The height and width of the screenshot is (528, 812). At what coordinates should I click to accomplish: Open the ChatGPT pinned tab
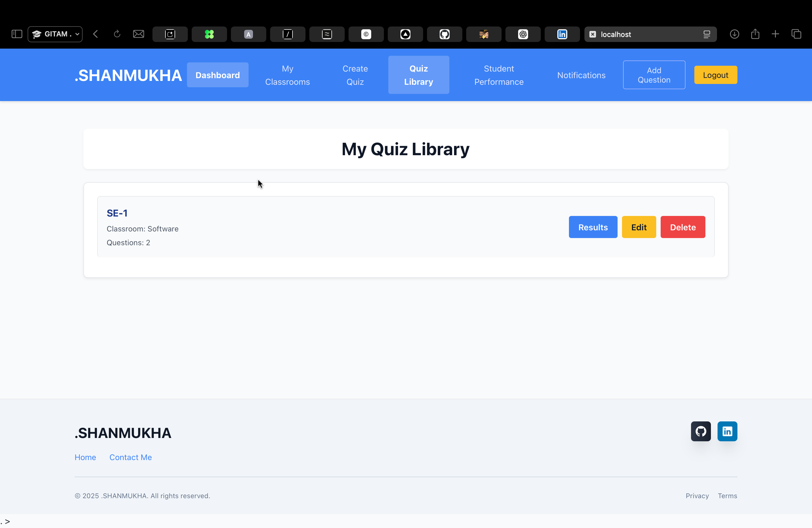click(523, 34)
